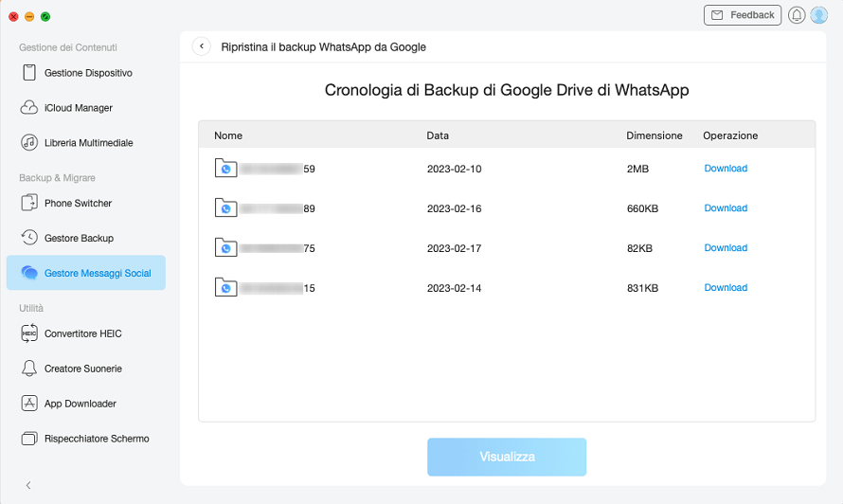
Task: Click the Libreria Multimediale music icon
Action: coord(29,142)
